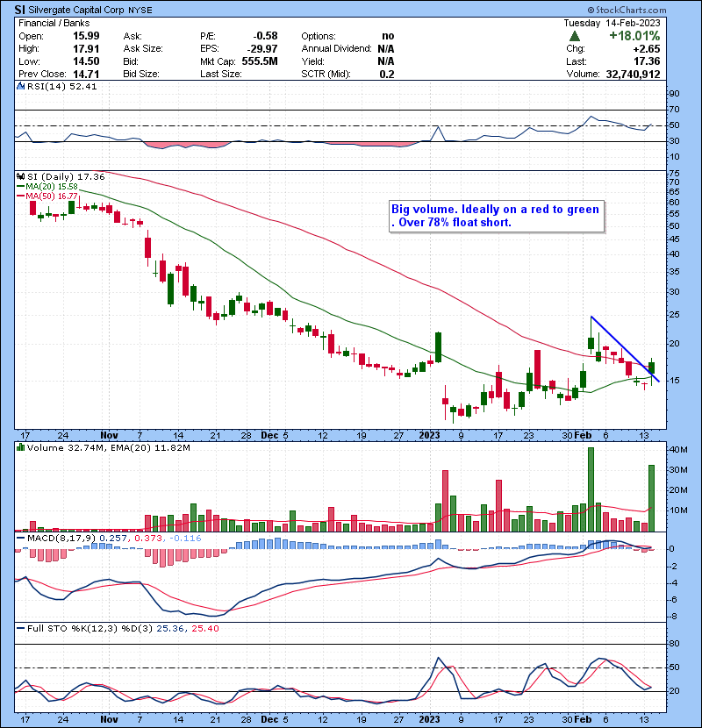
Task: Click the green MA(20) 15.58 legend
Action: point(47,186)
